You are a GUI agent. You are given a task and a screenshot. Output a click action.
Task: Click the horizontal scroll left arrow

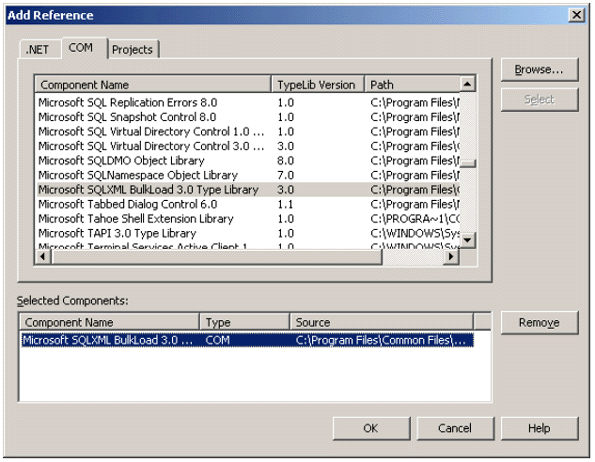pyautogui.click(x=42, y=256)
